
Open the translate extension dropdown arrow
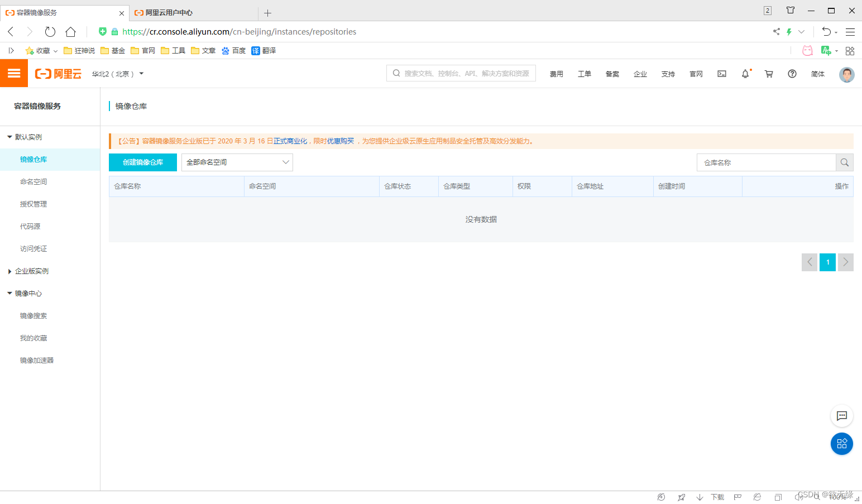[x=837, y=51]
